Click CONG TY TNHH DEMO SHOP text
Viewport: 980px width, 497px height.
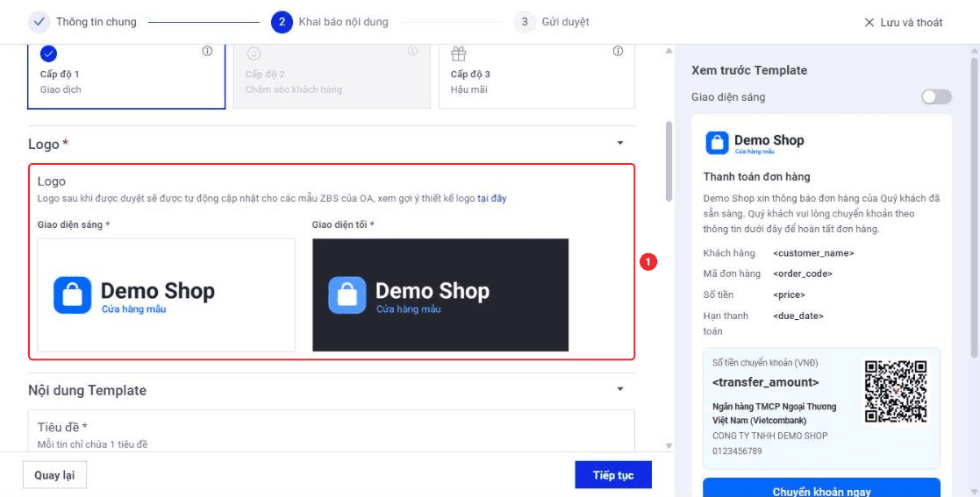pyautogui.click(x=770, y=436)
